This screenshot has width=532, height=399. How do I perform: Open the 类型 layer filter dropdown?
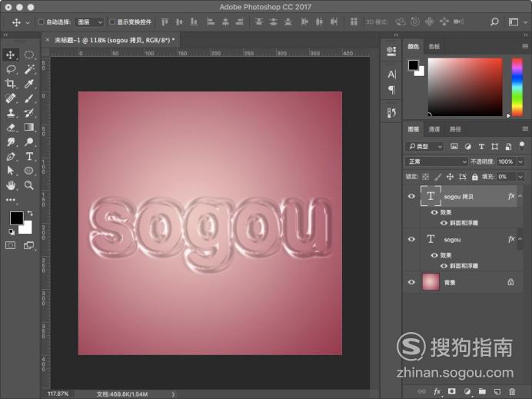pos(424,146)
